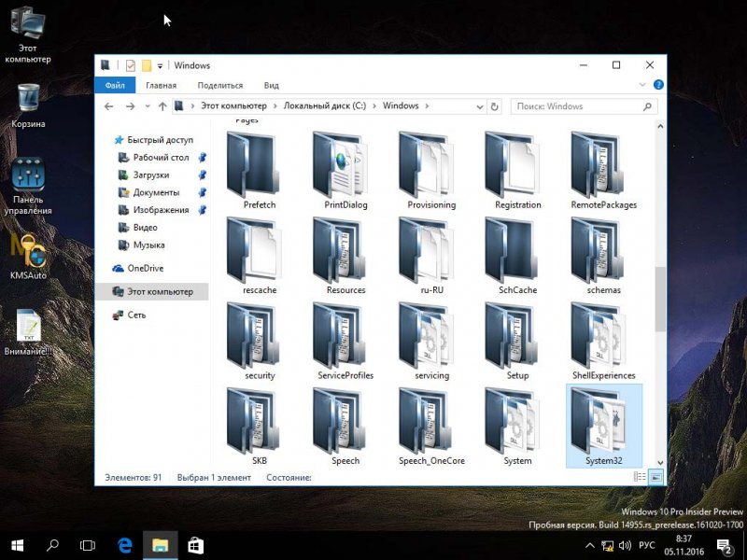
Task: Click the Этот компьютер desktop icon
Action: pyautogui.click(x=28, y=35)
